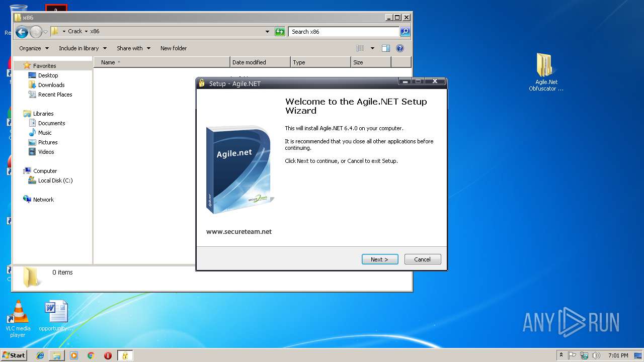The image size is (644, 362).
Task: Click the search magnifier icon
Action: click(405, 32)
